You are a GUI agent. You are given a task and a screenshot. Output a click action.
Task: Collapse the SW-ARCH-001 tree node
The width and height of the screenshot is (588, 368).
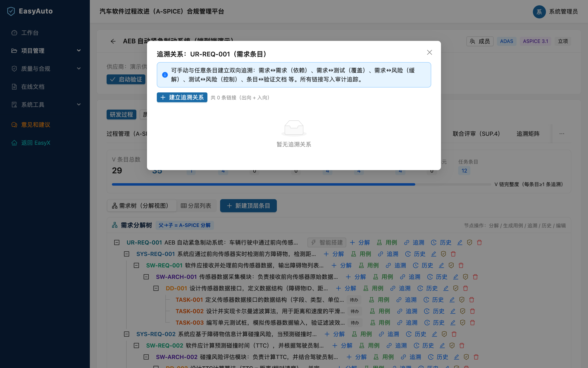click(146, 277)
